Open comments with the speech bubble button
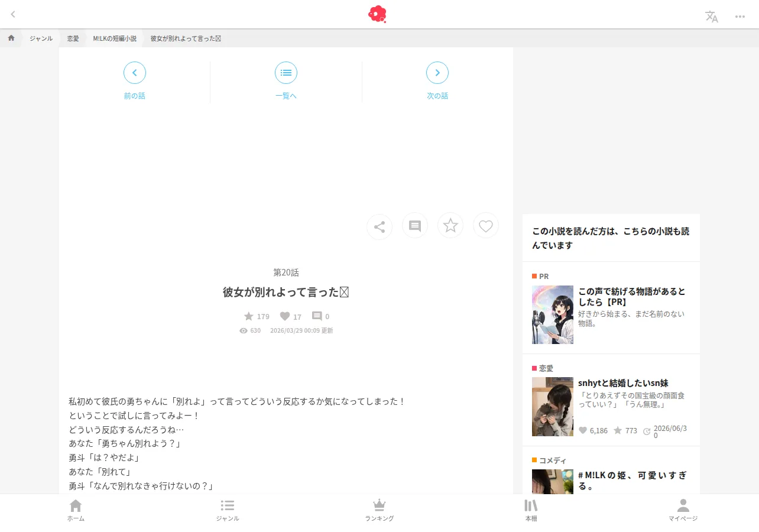The width and height of the screenshot is (759, 532). pyautogui.click(x=415, y=226)
